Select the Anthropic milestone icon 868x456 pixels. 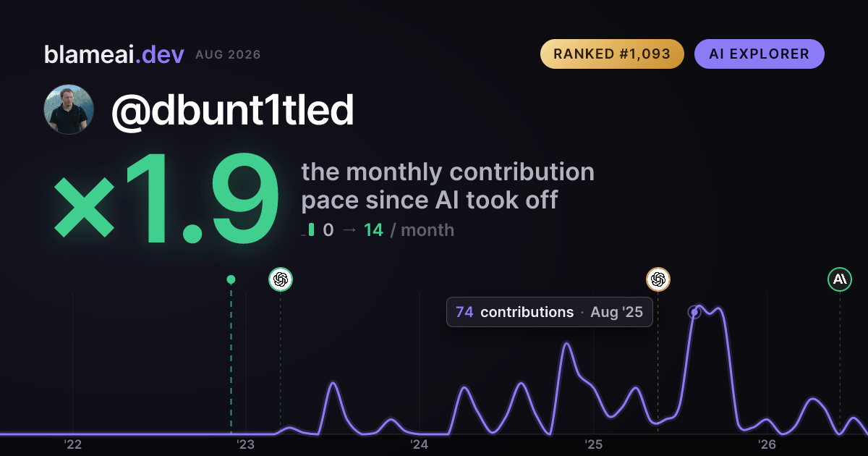tap(840, 279)
